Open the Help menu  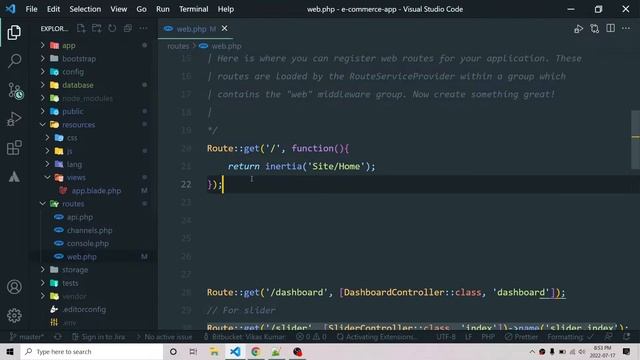(226, 9)
